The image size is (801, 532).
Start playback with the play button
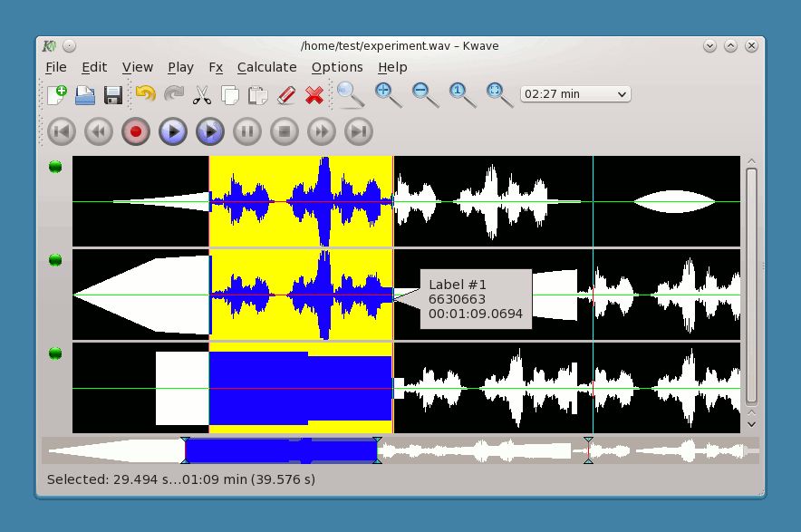[173, 132]
